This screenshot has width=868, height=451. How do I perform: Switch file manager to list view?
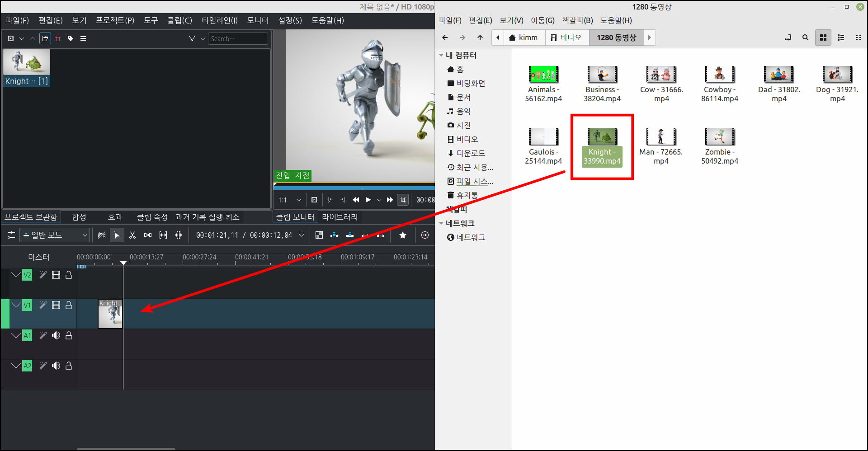pyautogui.click(x=841, y=38)
